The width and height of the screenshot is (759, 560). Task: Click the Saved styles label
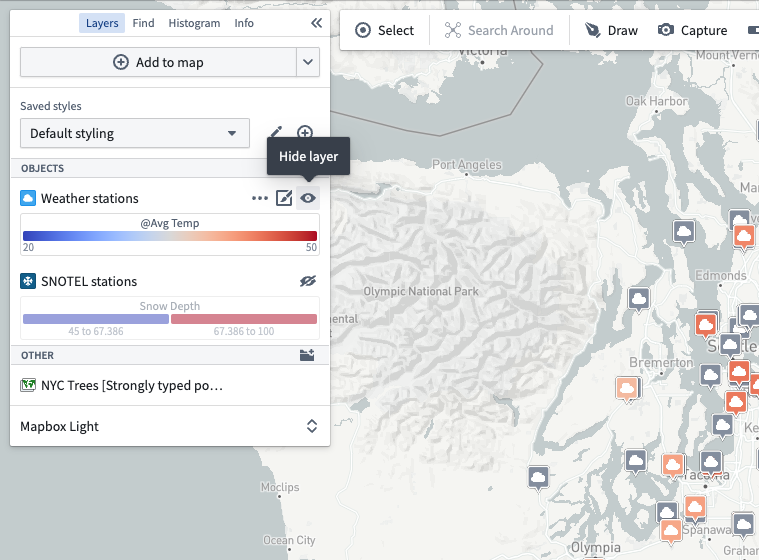tap(51, 106)
